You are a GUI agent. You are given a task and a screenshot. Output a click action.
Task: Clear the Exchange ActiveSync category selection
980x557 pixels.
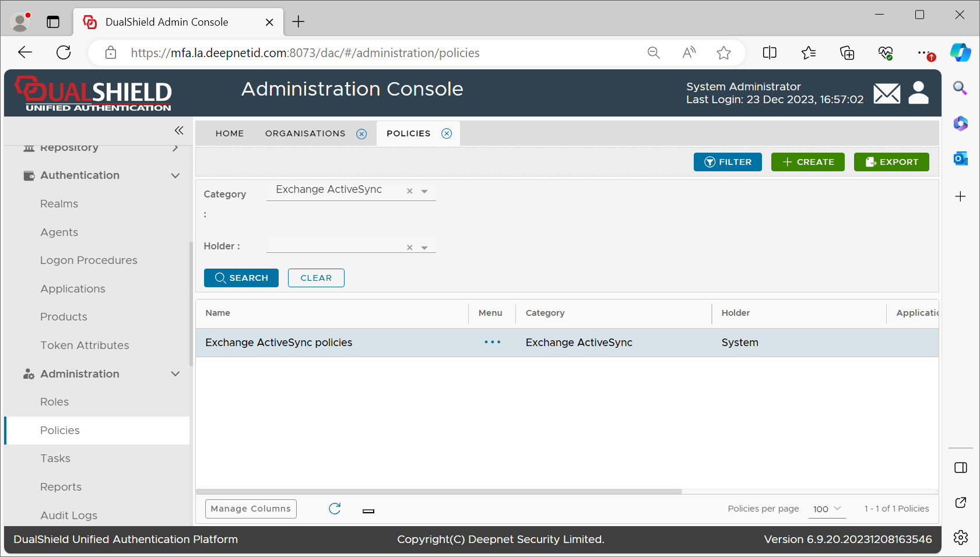click(410, 191)
